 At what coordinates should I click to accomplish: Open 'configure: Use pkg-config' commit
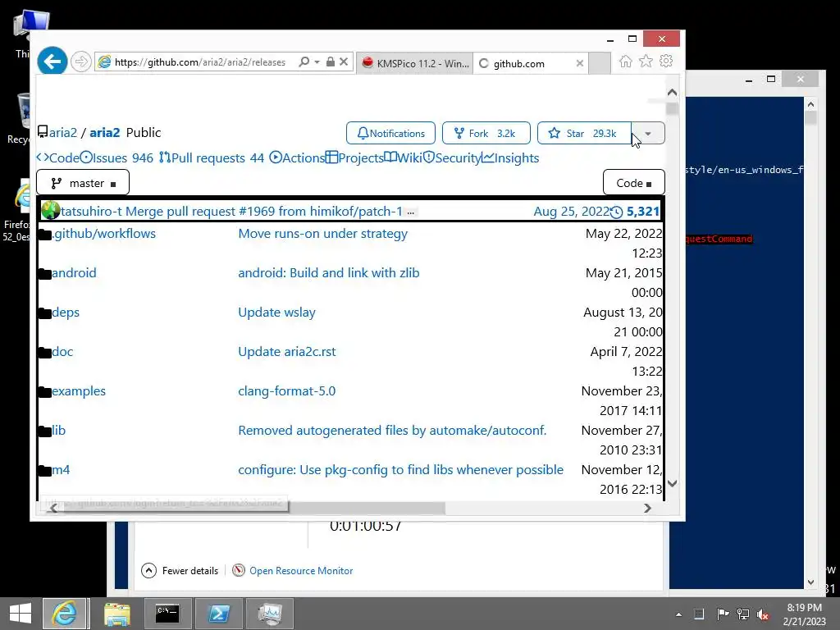[400, 470]
